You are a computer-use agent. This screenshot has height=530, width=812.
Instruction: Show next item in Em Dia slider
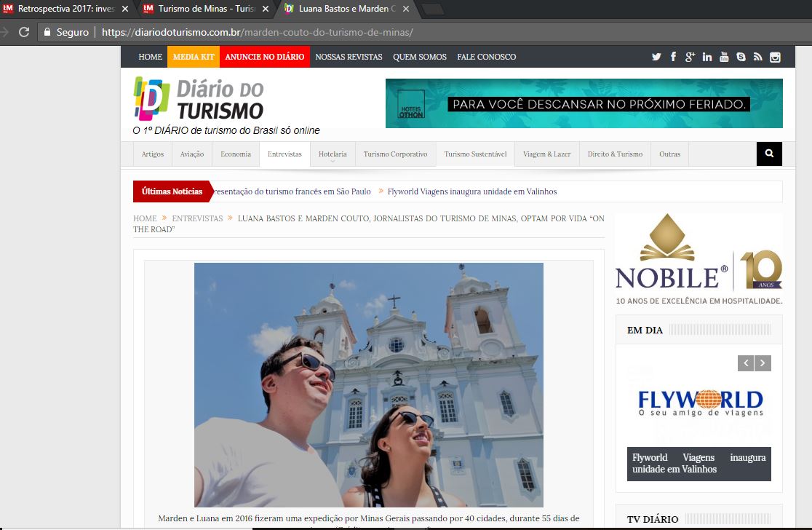pos(763,363)
